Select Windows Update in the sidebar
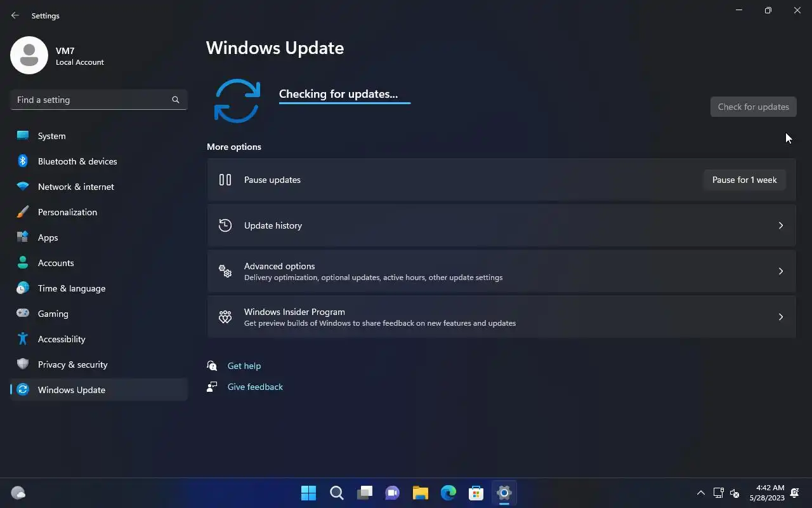The height and width of the screenshot is (508, 812). coord(99,390)
